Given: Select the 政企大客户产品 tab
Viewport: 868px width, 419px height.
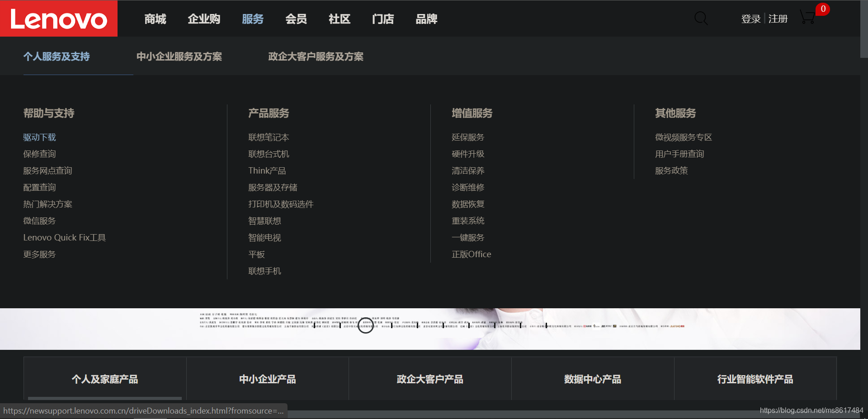Looking at the screenshot, I should [430, 379].
